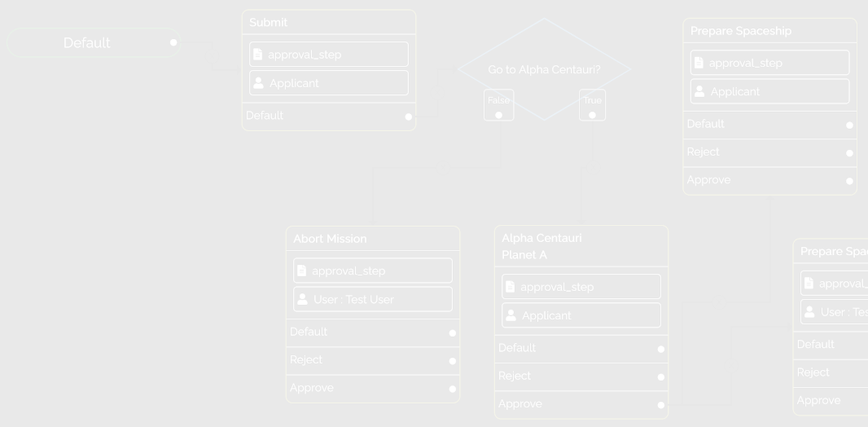Click the output port of the Default start node
This screenshot has height=427, width=868.
tap(173, 42)
